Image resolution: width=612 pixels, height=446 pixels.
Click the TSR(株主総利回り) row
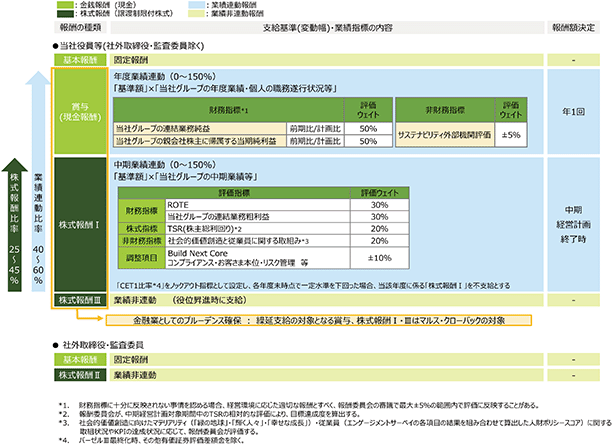tap(258, 229)
